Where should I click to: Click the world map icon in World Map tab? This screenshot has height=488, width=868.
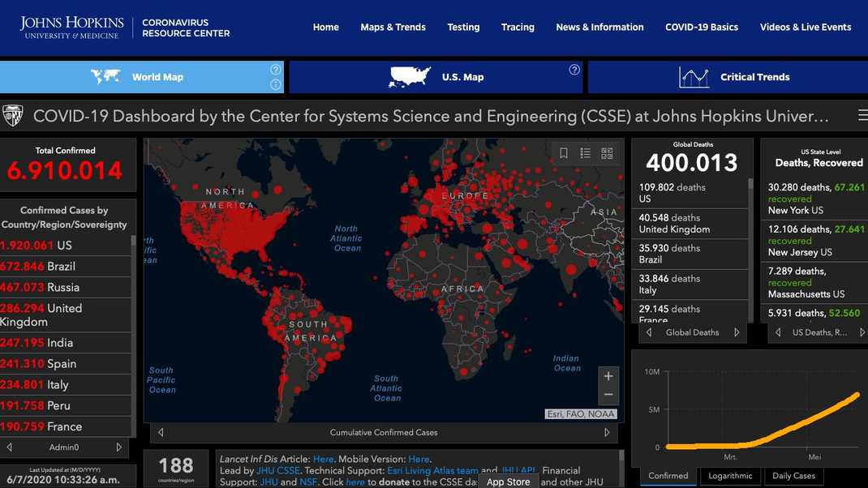point(105,76)
